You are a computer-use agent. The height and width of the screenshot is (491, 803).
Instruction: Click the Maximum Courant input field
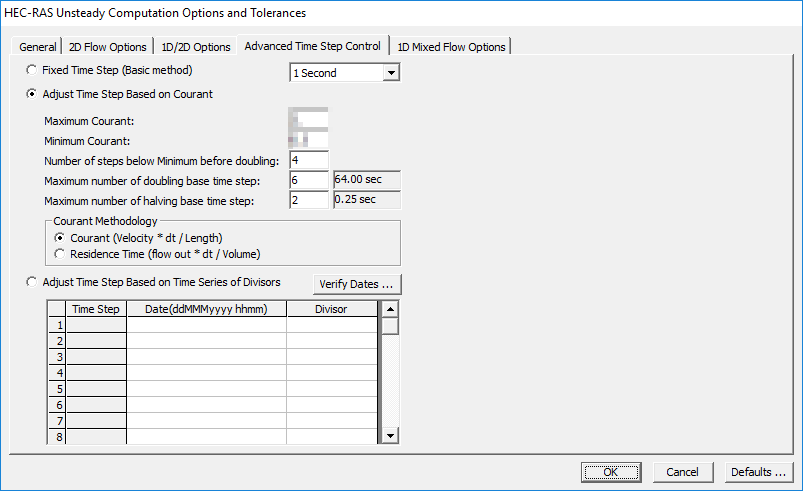click(309, 120)
